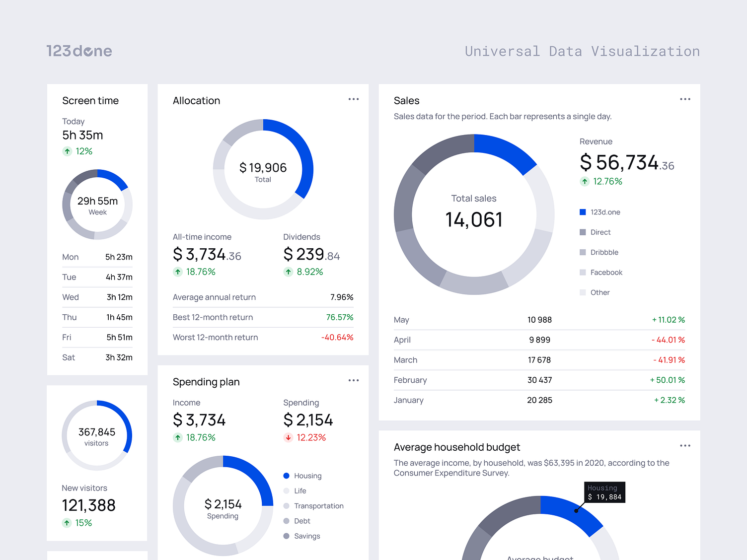Click the Housing $19,884 tooltip on the budget chart
Viewport: 747px width, 560px height.
tap(604, 492)
